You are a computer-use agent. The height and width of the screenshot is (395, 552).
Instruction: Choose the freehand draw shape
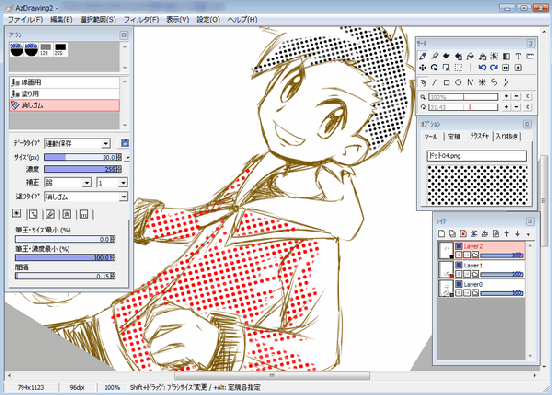pos(423,82)
